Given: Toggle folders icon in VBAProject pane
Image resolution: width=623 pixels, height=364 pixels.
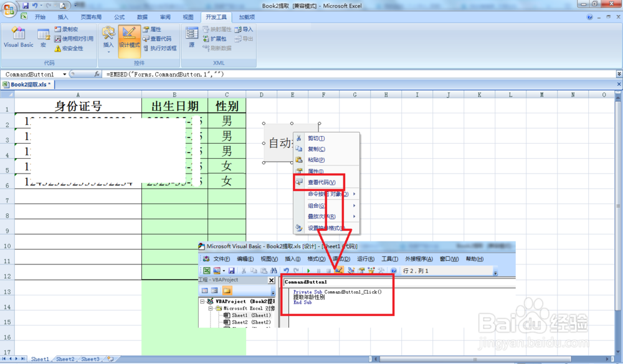Looking at the screenshot, I should tap(227, 291).
